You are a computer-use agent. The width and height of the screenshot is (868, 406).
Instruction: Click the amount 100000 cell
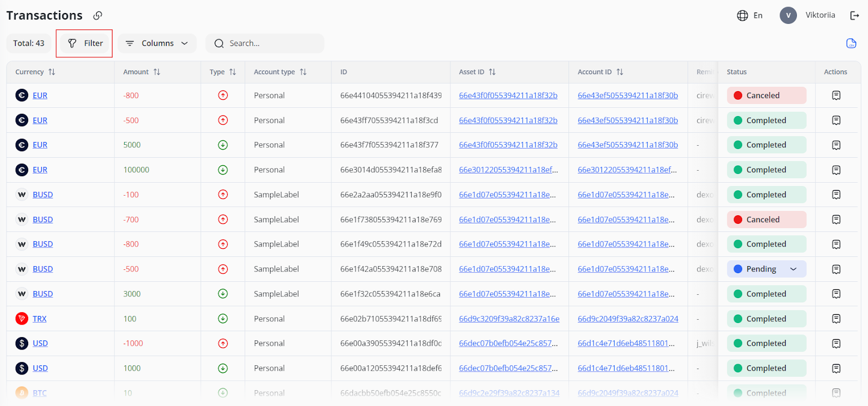click(x=136, y=170)
